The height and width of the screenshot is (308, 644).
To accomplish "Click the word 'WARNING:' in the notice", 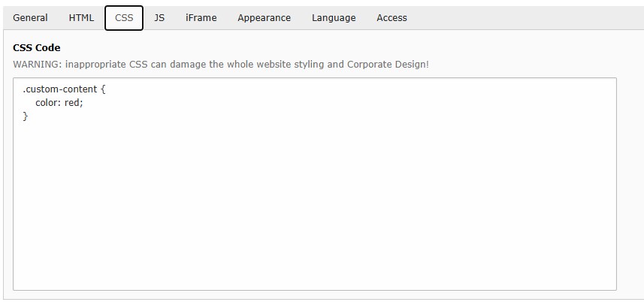I will [38, 65].
